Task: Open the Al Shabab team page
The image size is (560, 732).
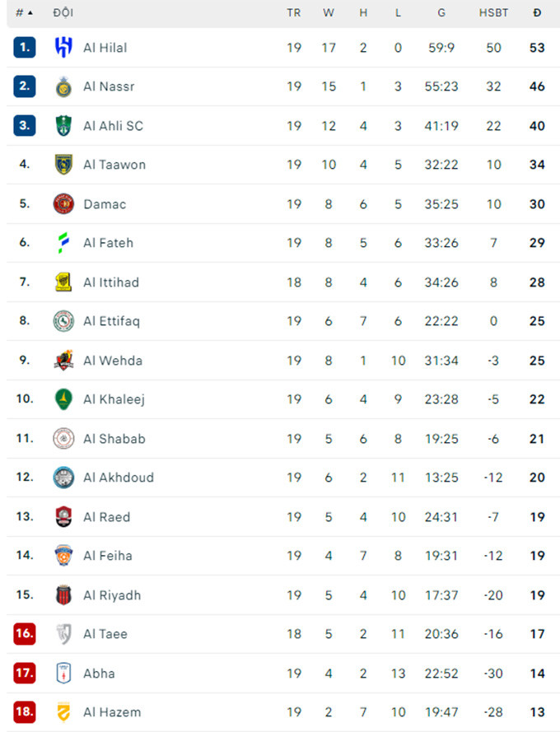Action: coord(114,439)
